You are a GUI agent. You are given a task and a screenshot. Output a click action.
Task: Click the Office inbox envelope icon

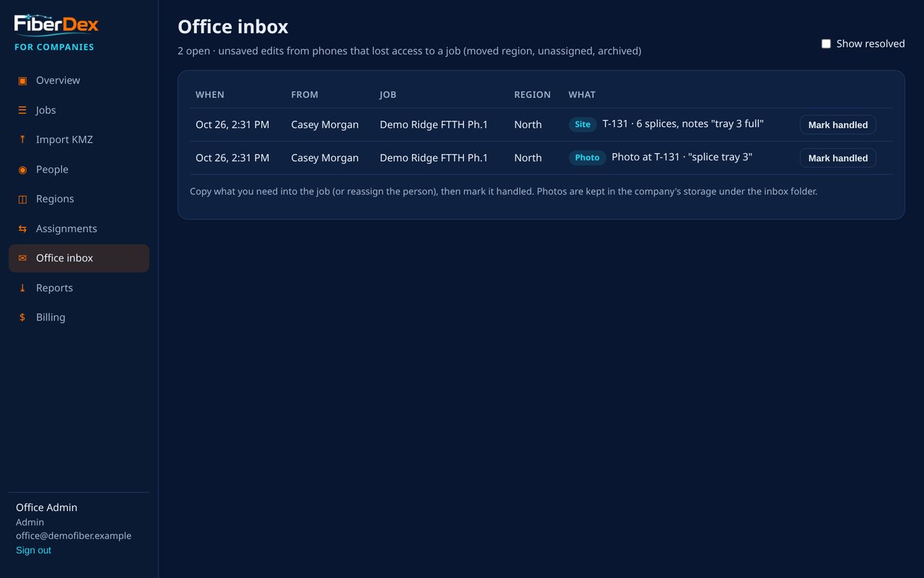(22, 258)
